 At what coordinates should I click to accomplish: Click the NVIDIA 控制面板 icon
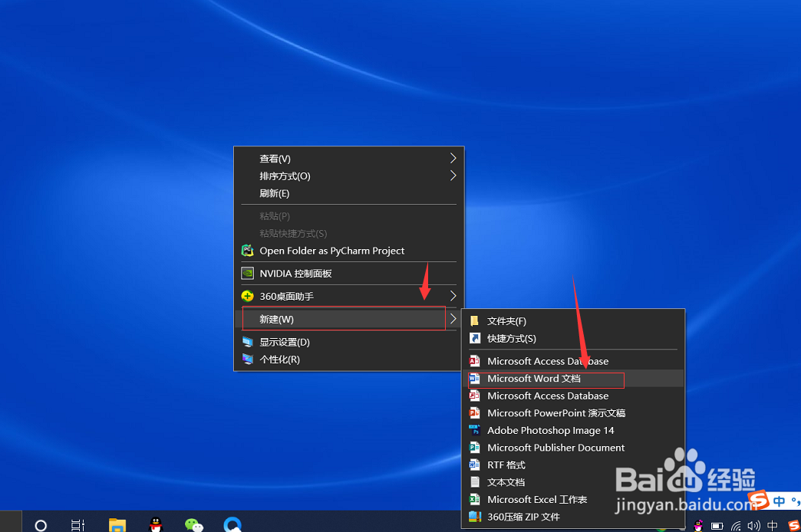247,273
